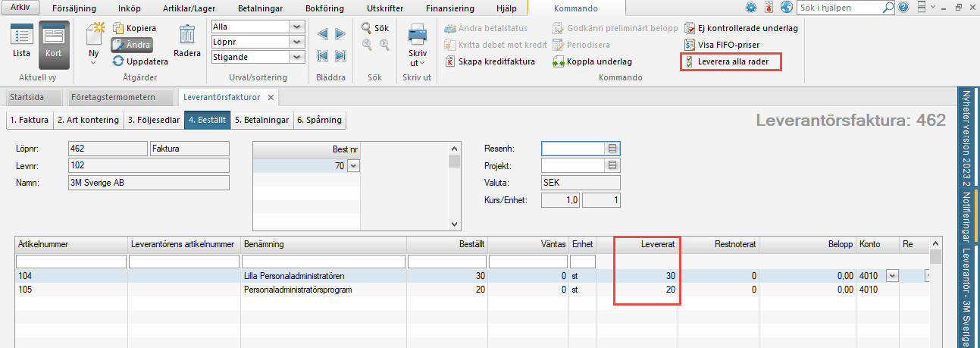980x348 pixels.
Task: Close the Leverantörsfakturor tab
Action: [271, 97]
